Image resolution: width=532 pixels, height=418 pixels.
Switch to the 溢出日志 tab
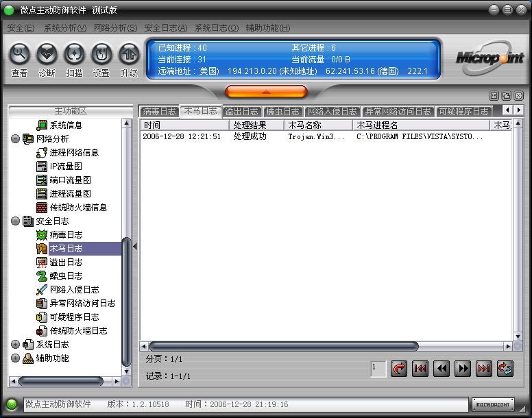tap(242, 112)
